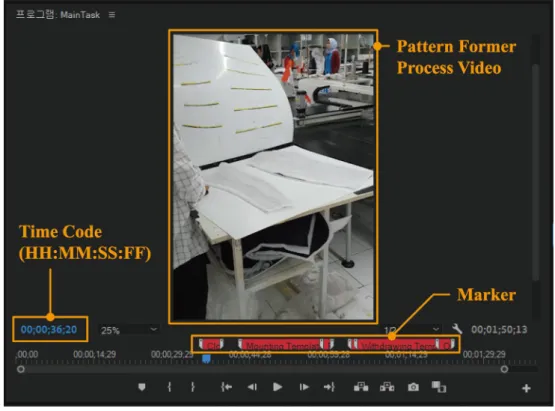
Task: Open the 25% zoom level dropdown
Action: tap(128, 330)
